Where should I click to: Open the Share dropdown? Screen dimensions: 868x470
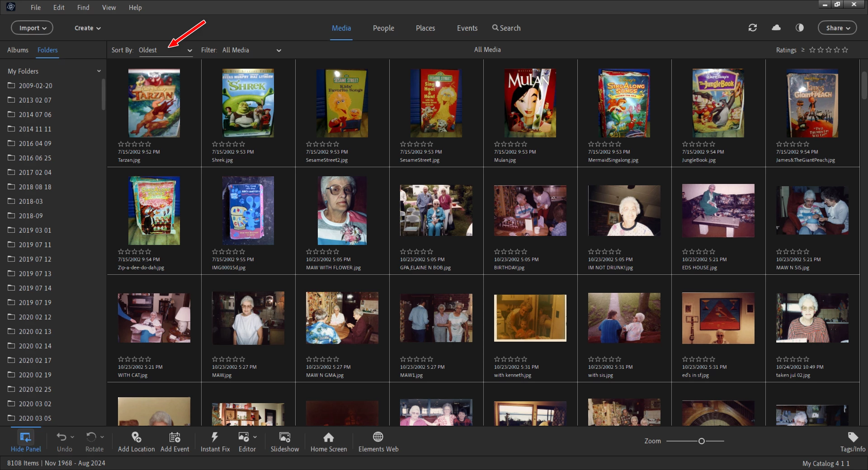click(837, 28)
